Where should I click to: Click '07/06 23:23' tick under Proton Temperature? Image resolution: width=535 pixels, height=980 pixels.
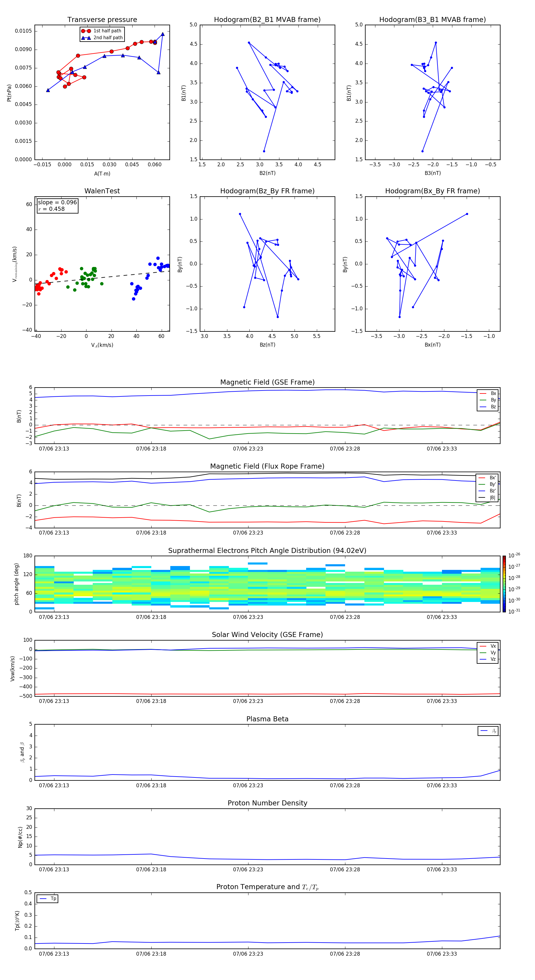coord(248,954)
